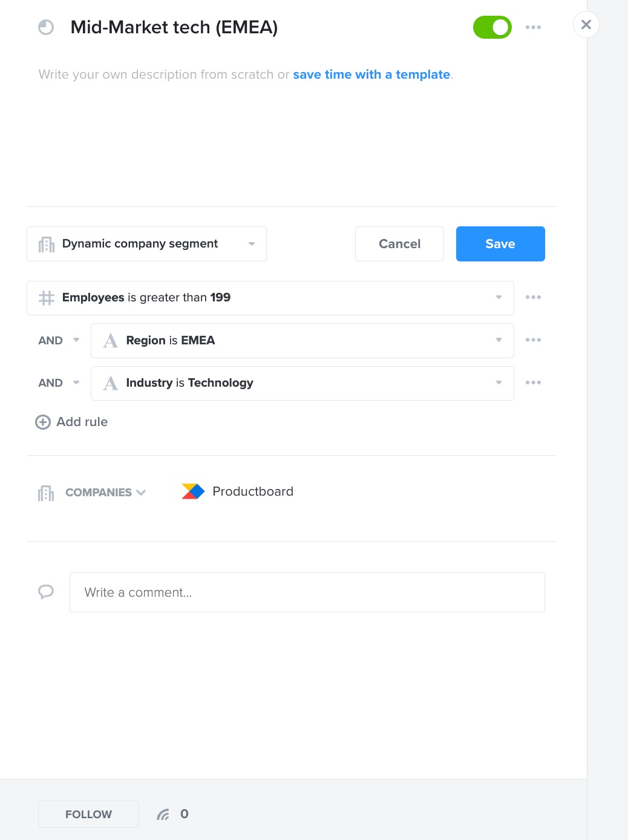628x840 pixels.
Task: Open the save time with a template link
Action: pos(371,74)
